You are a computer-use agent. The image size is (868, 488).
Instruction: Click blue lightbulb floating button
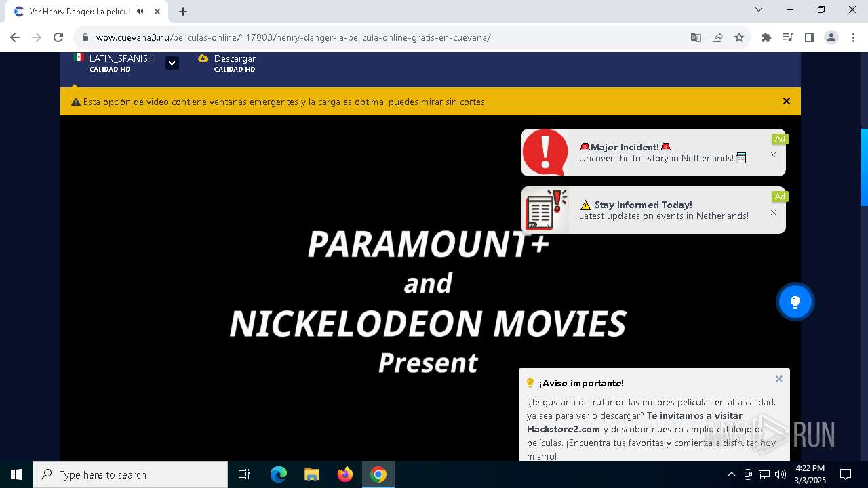pos(795,302)
